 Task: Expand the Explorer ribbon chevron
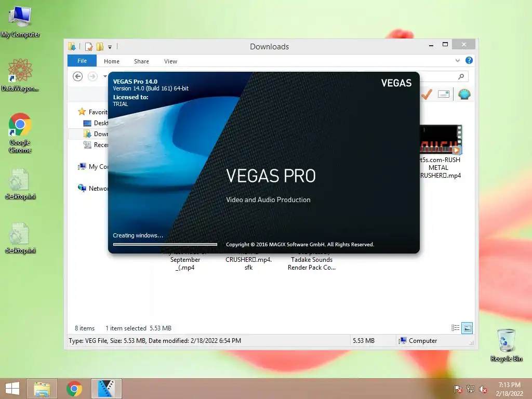[457, 61]
